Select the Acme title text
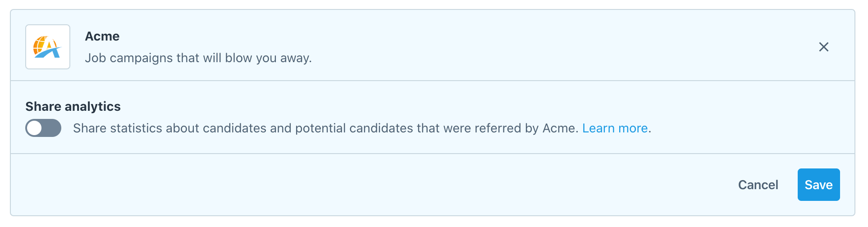Screen dimensions: 868x227 (102, 36)
